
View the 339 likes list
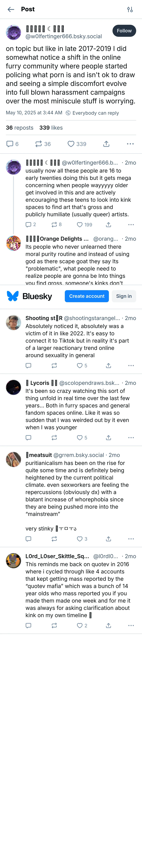click(51, 128)
